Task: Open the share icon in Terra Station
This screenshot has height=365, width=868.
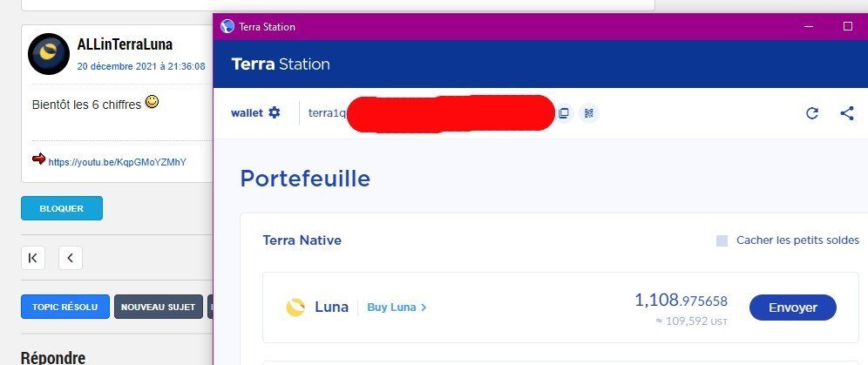Action: coord(847,113)
